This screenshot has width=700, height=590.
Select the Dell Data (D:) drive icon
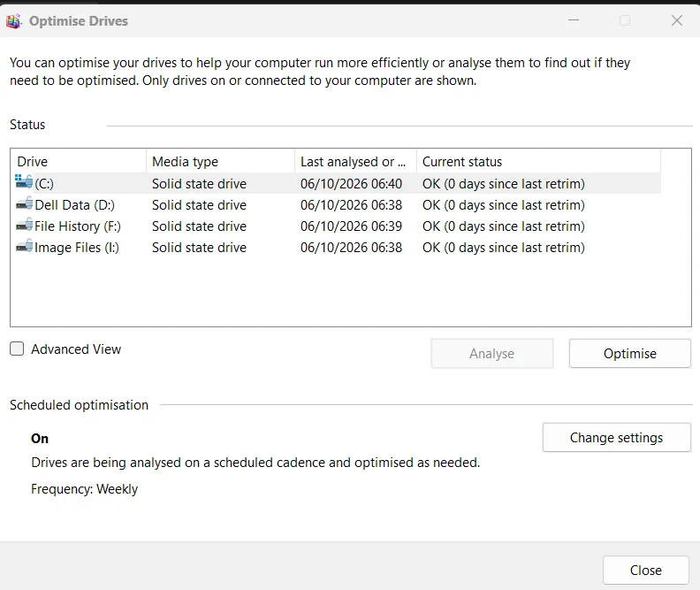24,204
